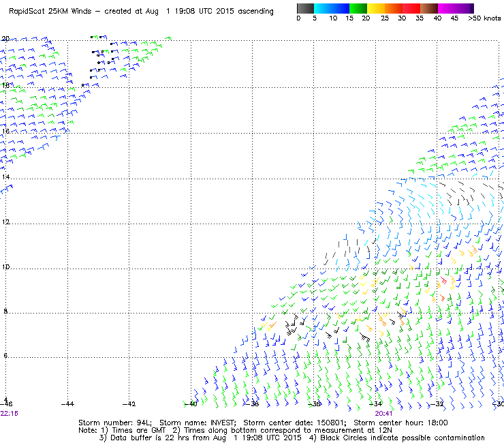Viewport: 504px width, 443px height.
Task: Click the 'Black Circles indicate possible contamination' note
Action: (403, 438)
